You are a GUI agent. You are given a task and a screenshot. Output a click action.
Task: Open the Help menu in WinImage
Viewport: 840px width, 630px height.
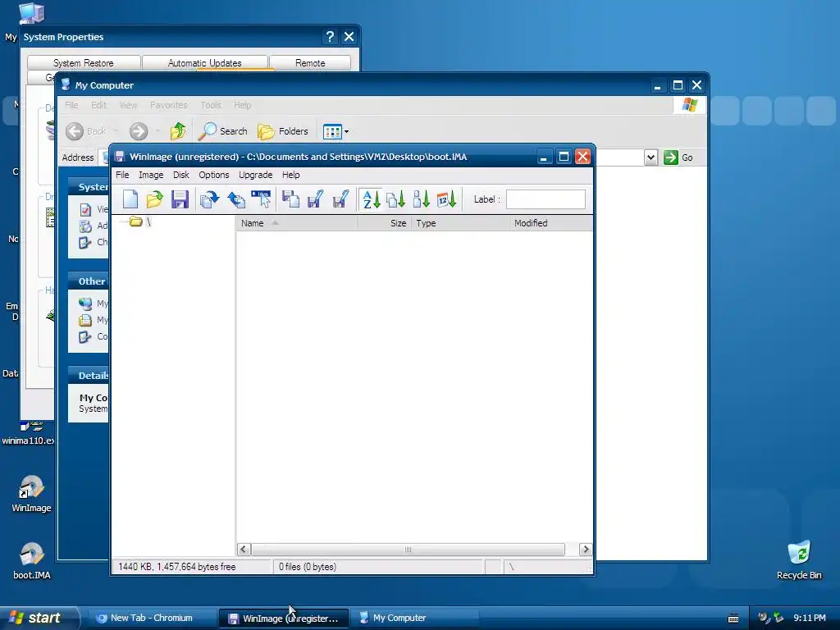click(291, 175)
